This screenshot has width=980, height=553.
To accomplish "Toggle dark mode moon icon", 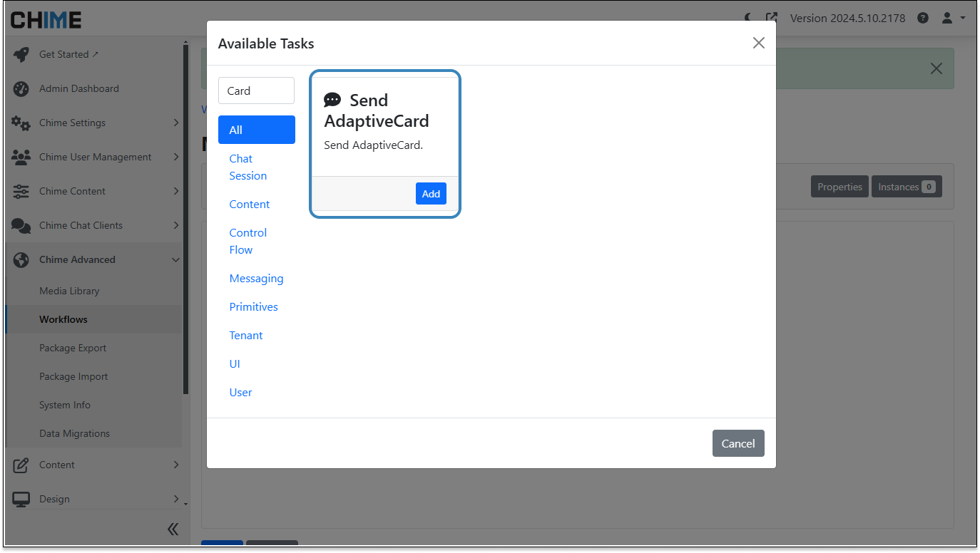I will click(748, 18).
